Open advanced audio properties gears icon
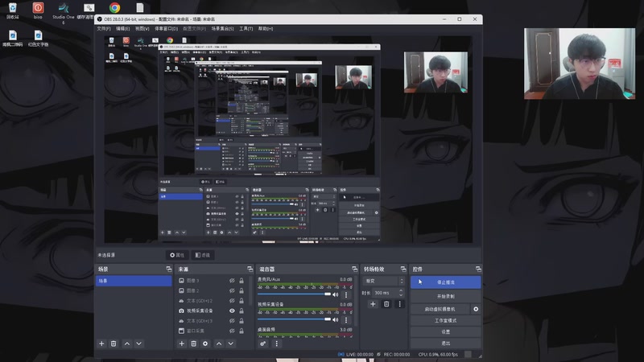 click(263, 343)
